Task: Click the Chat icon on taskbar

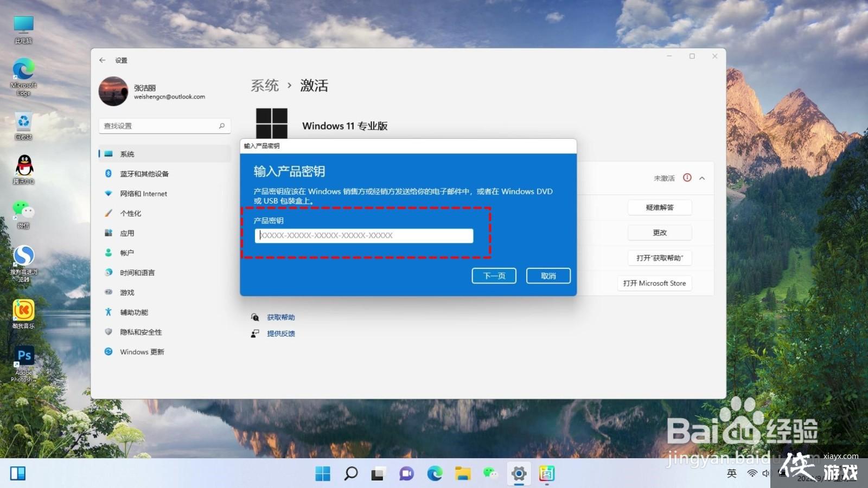Action: (x=406, y=473)
